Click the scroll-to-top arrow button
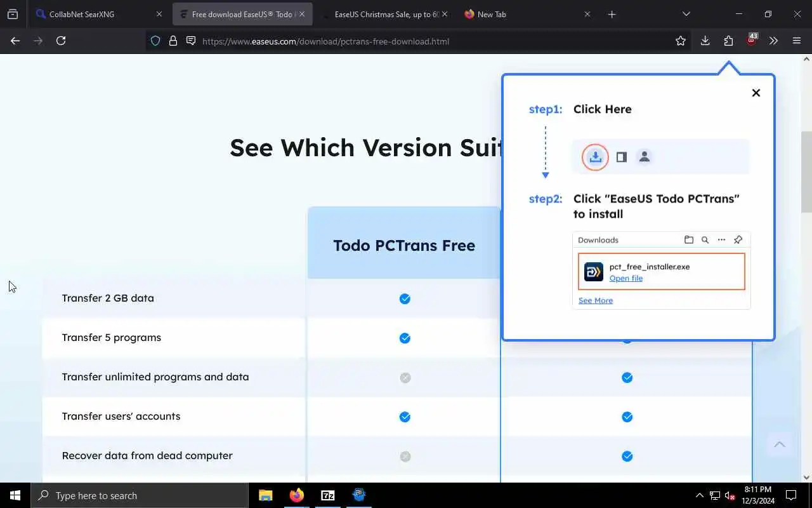Image resolution: width=812 pixels, height=508 pixels. coord(780,444)
